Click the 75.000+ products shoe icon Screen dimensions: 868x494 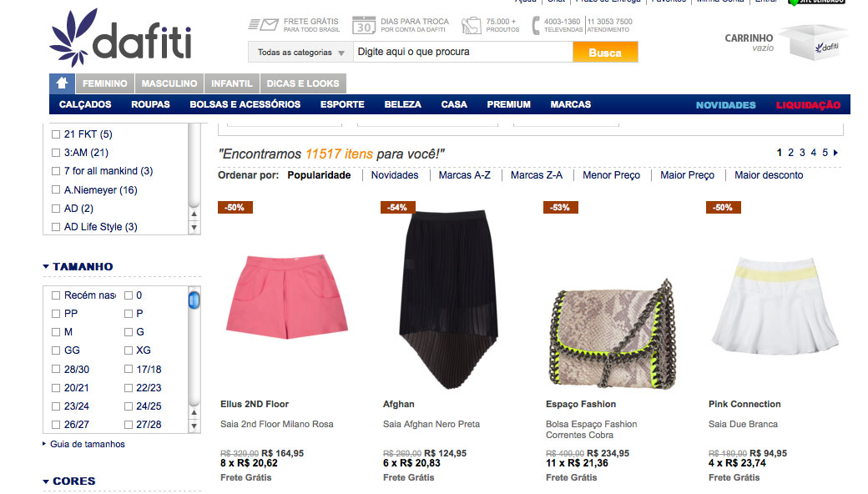click(471, 25)
